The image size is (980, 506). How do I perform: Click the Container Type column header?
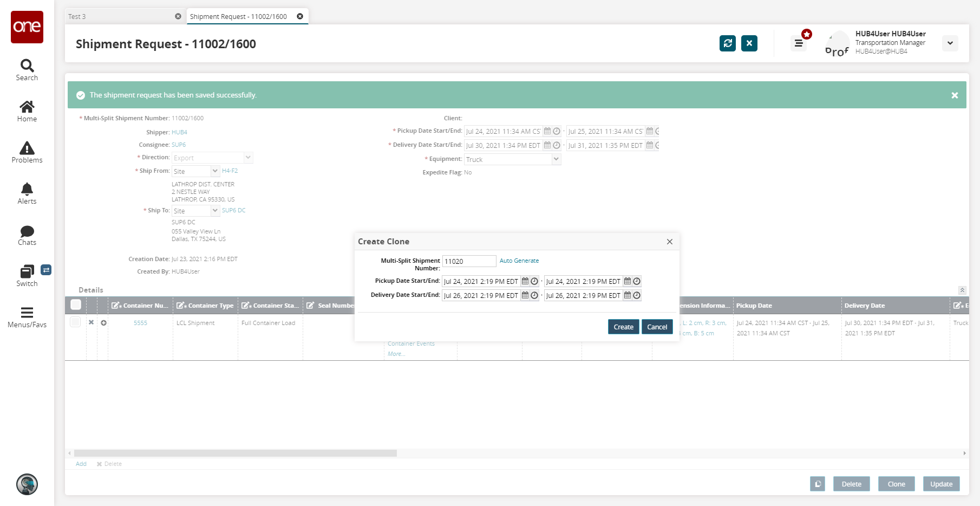205,306
